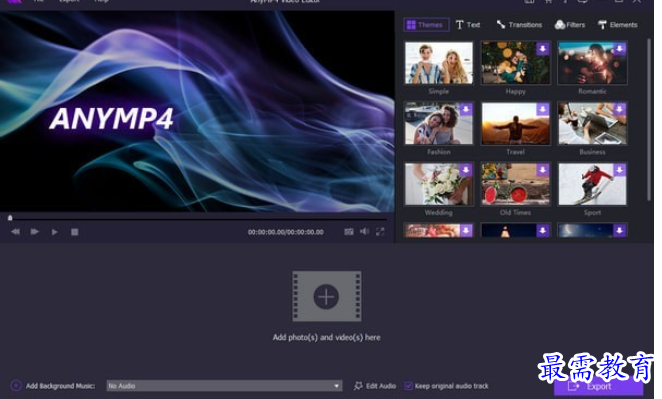This screenshot has height=399, width=662.
Task: Download the Old Times theme
Action: click(x=543, y=170)
